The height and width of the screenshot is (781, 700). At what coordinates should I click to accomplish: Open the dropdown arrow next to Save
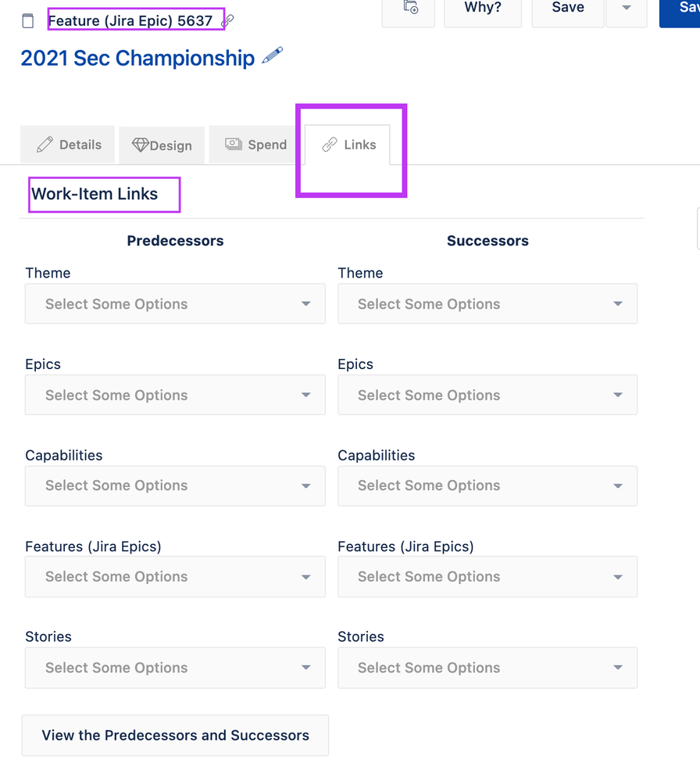[x=626, y=9]
